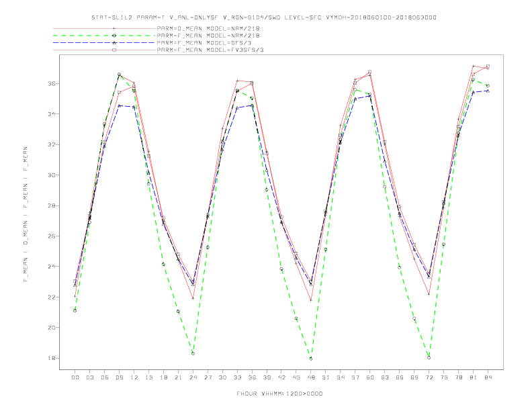Click the y-axis tick label 36
Screen dimensions: 532x411
[x=52, y=83]
